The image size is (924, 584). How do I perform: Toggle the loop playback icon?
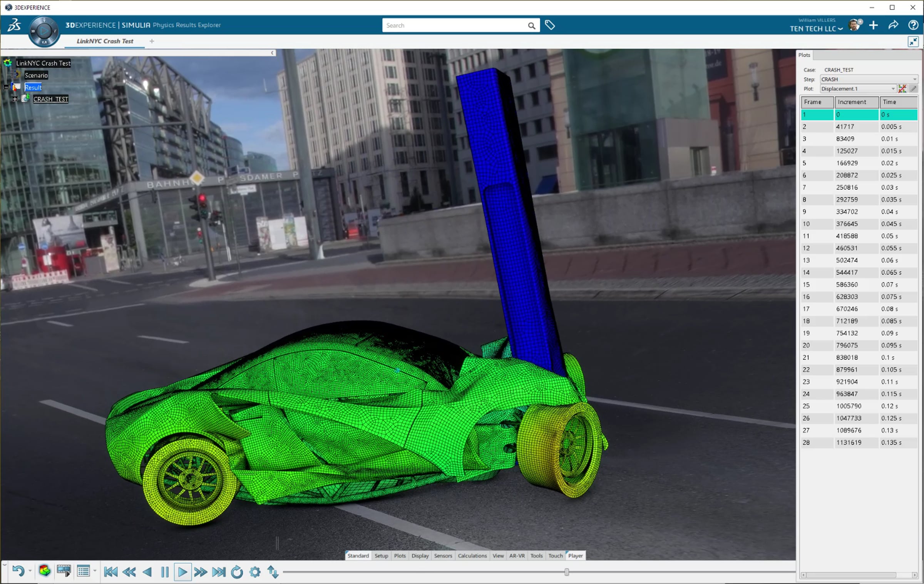point(237,572)
